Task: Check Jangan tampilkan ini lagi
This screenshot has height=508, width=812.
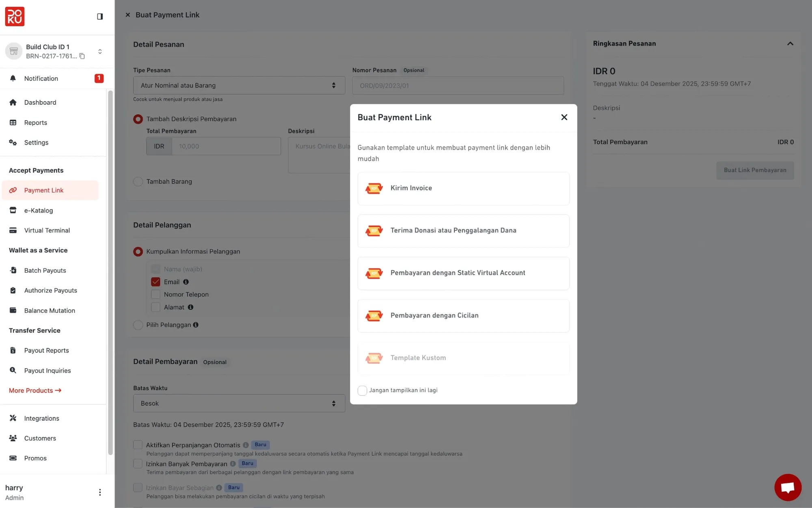Action: point(362,391)
